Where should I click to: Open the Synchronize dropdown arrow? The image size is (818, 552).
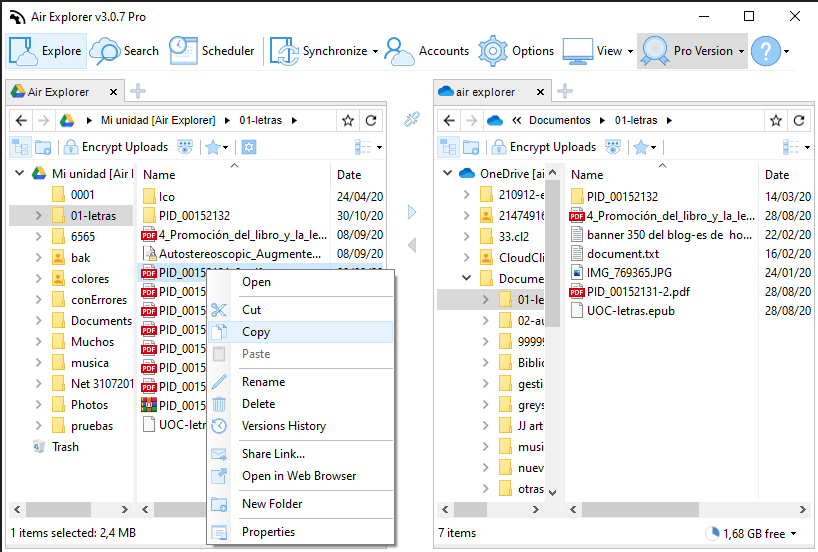coord(375,52)
